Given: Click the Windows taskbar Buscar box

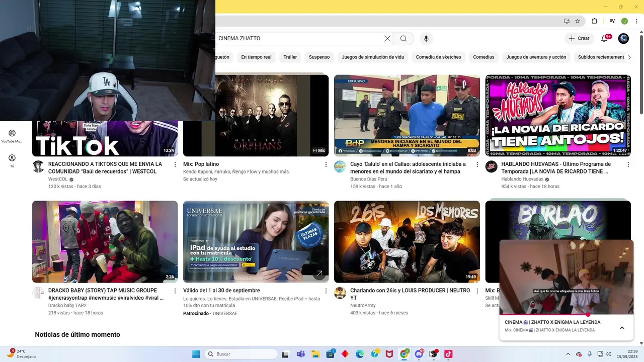Looking at the screenshot, I should (x=241, y=354).
